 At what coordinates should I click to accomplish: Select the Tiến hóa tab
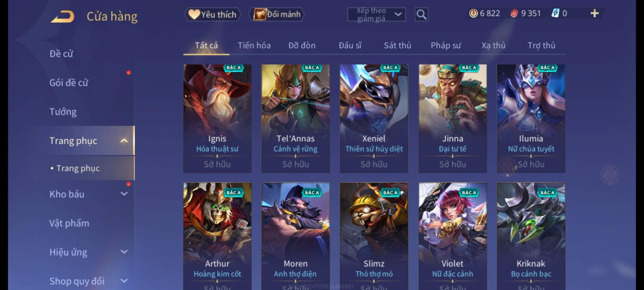(254, 45)
